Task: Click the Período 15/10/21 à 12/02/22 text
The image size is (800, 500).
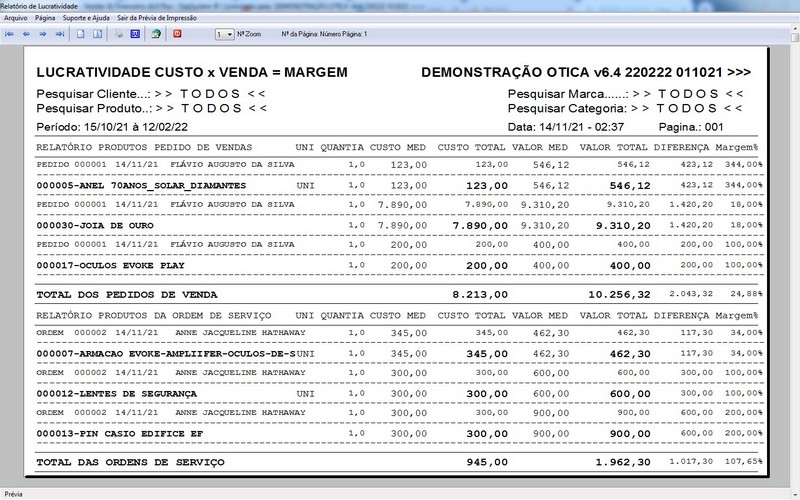Action: [x=112, y=127]
